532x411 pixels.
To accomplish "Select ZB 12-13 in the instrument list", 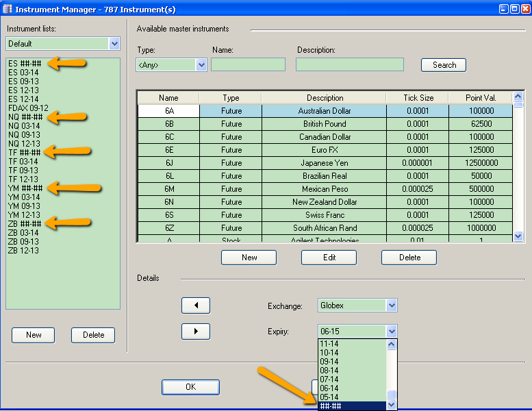I will [23, 251].
